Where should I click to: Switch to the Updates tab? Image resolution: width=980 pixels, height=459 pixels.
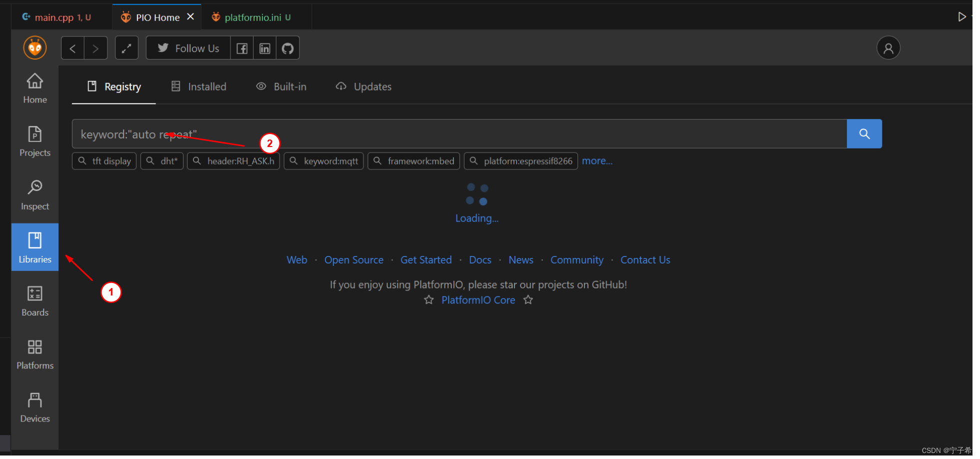364,87
